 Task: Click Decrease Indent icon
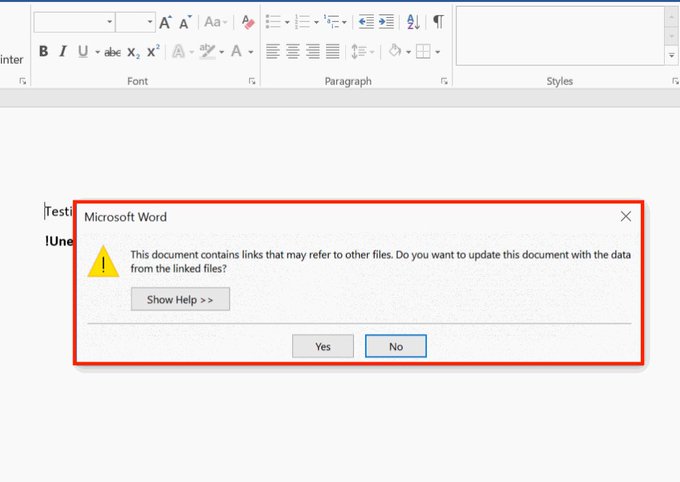(366, 22)
